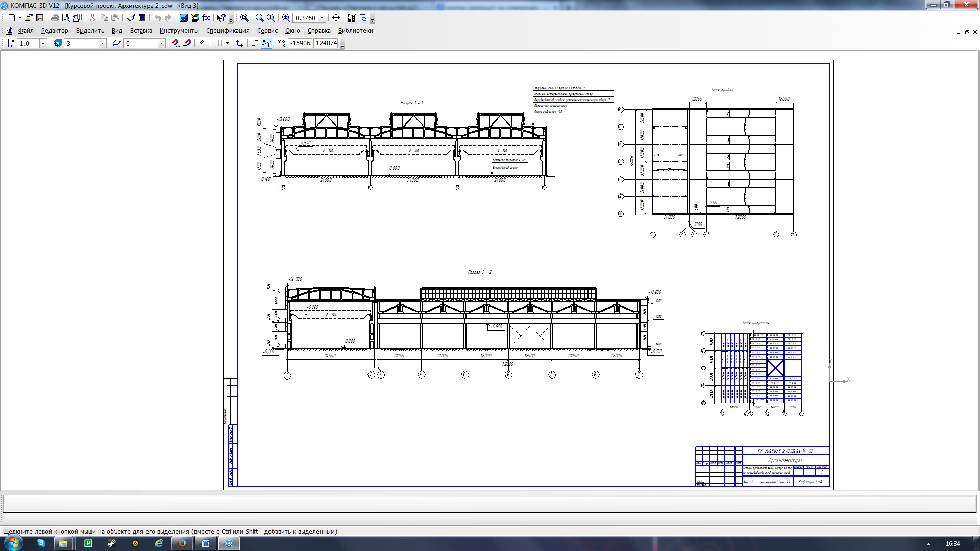Undo the last action
980x551 pixels.
coord(157,18)
